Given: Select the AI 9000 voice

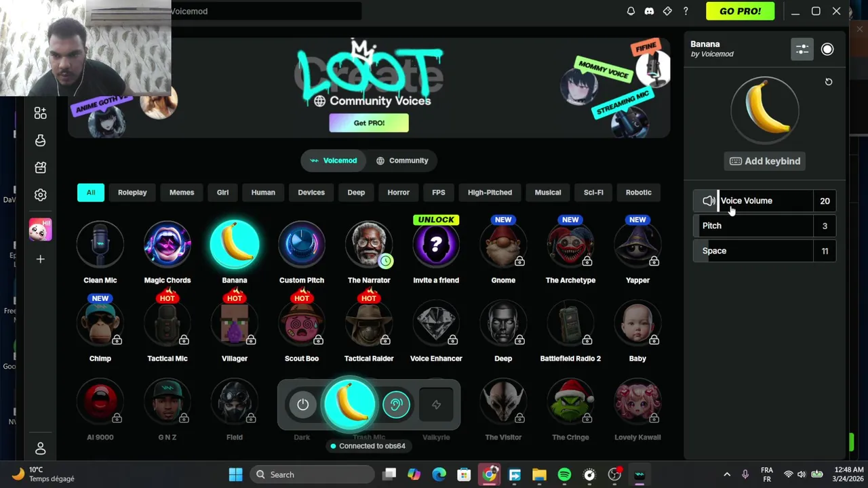Looking at the screenshot, I should 100,402.
